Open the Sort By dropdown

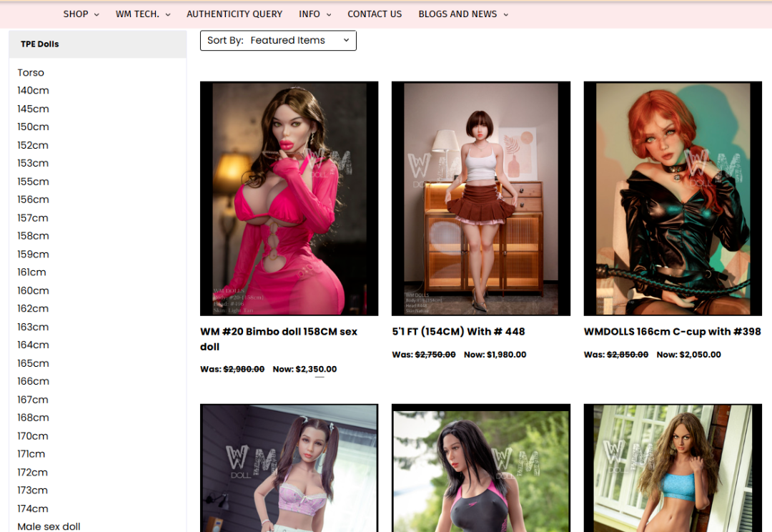point(278,41)
